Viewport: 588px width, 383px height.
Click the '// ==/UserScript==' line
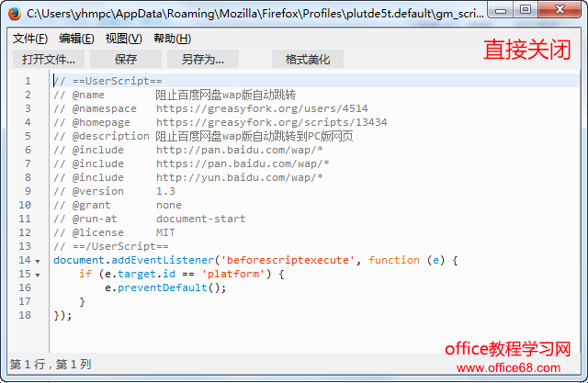click(111, 246)
